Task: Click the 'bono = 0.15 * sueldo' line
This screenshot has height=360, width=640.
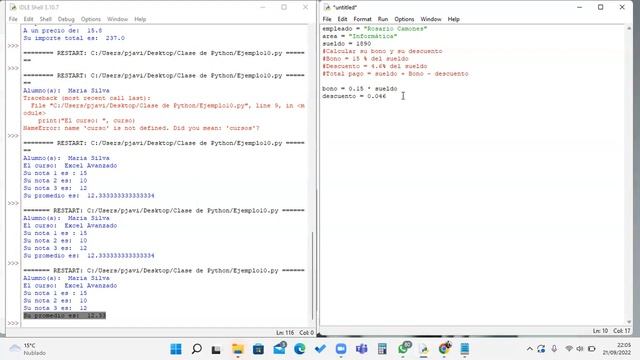Action: pyautogui.click(x=360, y=89)
